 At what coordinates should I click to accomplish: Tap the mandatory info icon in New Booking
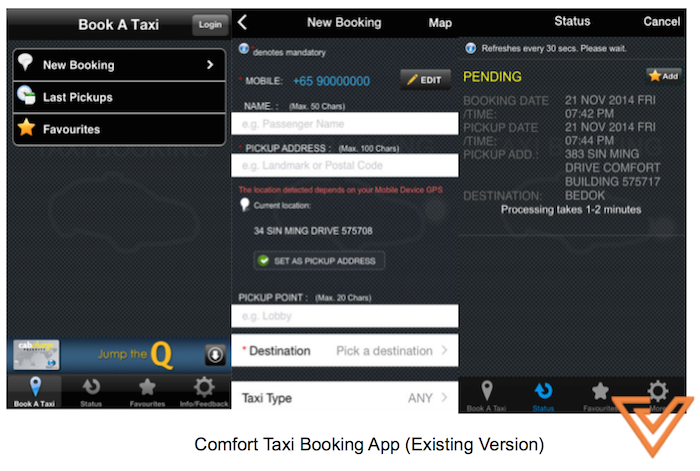point(244,48)
